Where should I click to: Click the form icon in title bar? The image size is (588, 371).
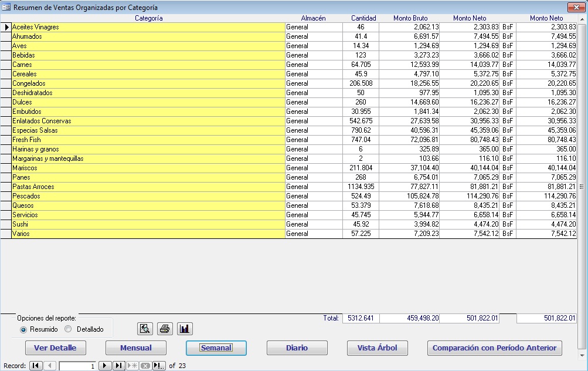click(6, 7)
